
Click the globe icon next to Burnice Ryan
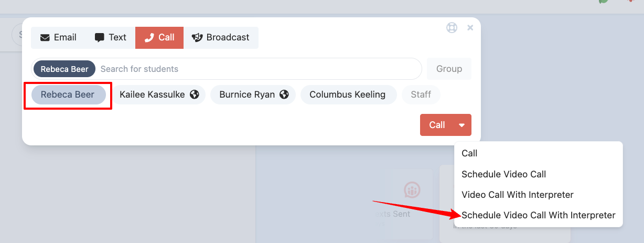pyautogui.click(x=284, y=94)
